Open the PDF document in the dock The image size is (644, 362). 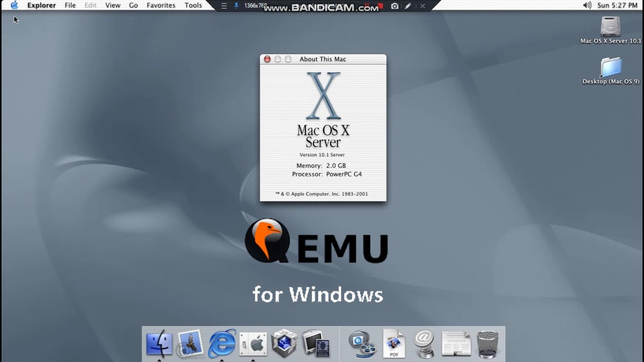click(394, 343)
